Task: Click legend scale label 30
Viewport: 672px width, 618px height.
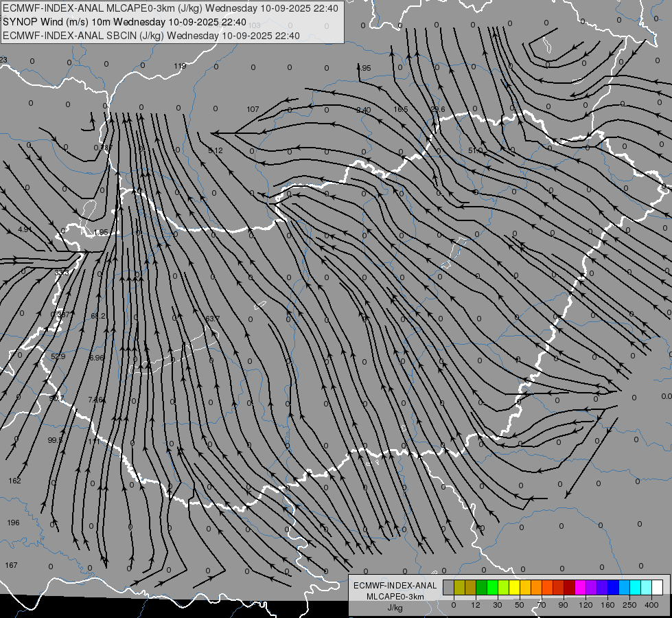Action: tap(498, 605)
